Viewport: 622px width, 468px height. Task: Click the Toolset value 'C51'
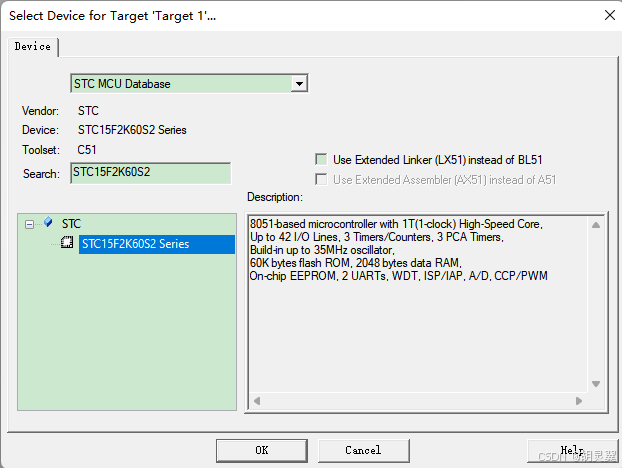pos(87,150)
